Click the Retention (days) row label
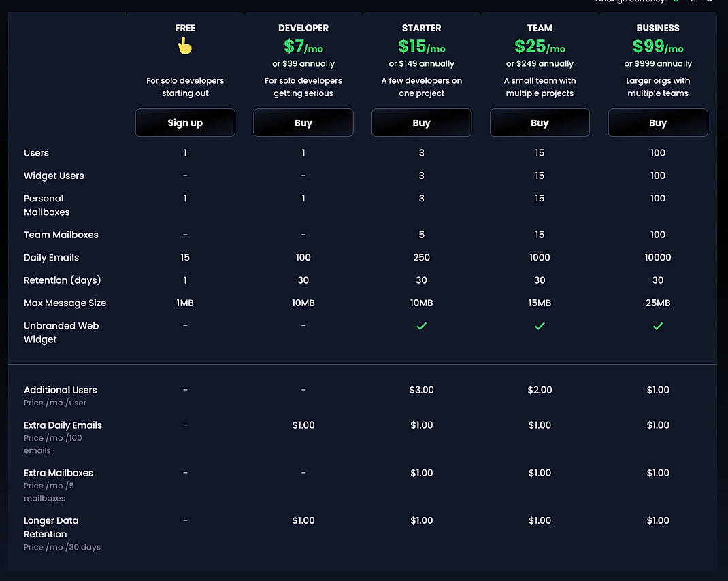The image size is (728, 581). click(x=62, y=280)
